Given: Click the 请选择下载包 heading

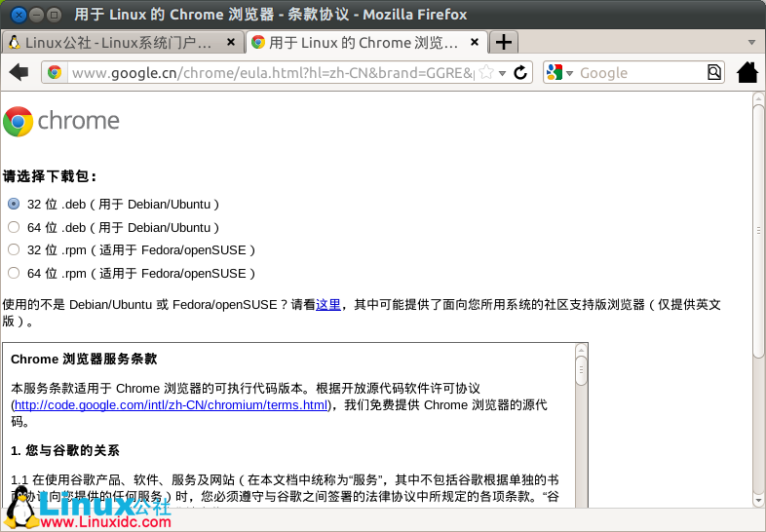Looking at the screenshot, I should click(x=50, y=176).
